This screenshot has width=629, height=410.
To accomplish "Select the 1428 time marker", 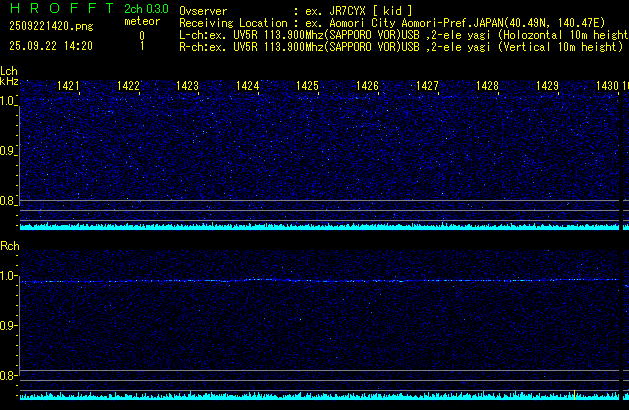I will tap(487, 86).
